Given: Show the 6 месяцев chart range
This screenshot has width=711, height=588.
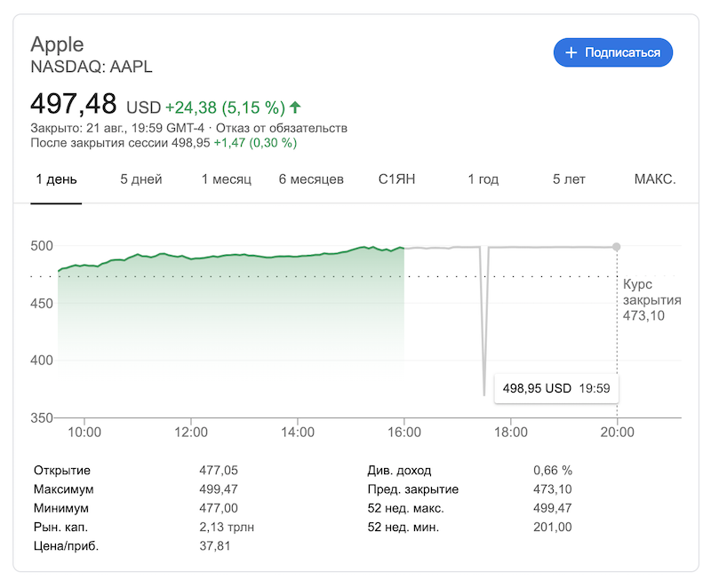Looking at the screenshot, I should (311, 179).
